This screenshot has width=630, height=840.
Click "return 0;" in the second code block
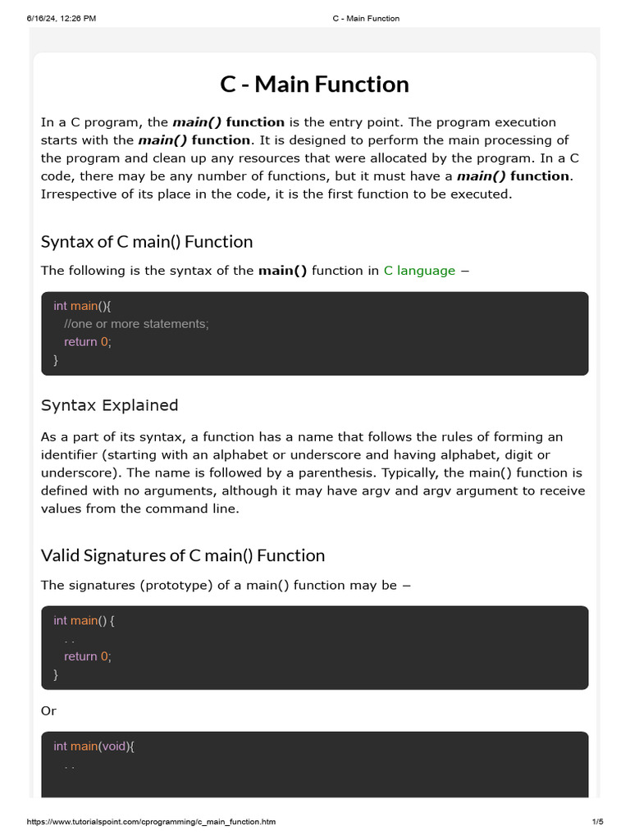pyautogui.click(x=88, y=656)
